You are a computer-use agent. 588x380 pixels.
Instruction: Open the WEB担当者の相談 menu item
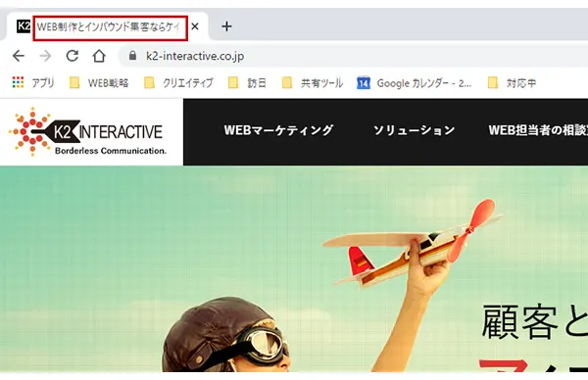tap(538, 130)
